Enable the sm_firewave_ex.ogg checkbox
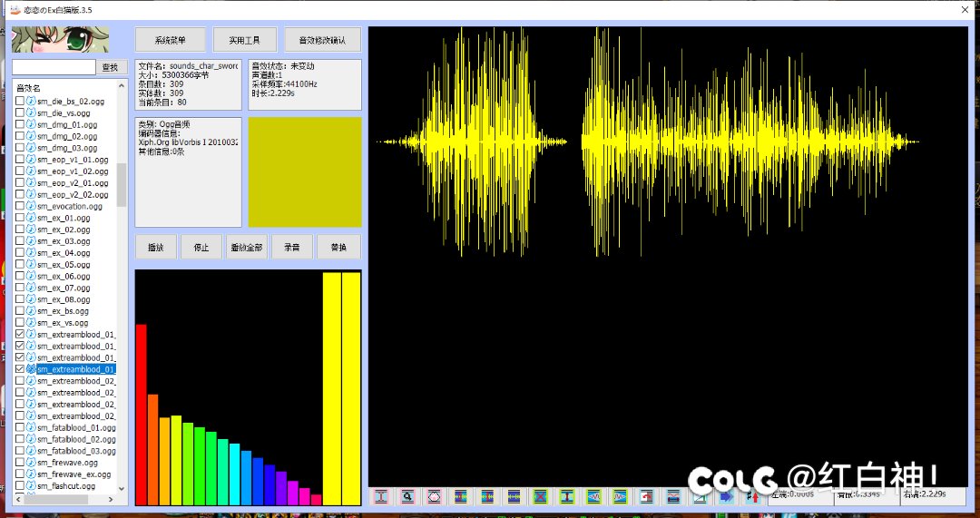Viewport: 980px width, 518px height. click(20, 474)
